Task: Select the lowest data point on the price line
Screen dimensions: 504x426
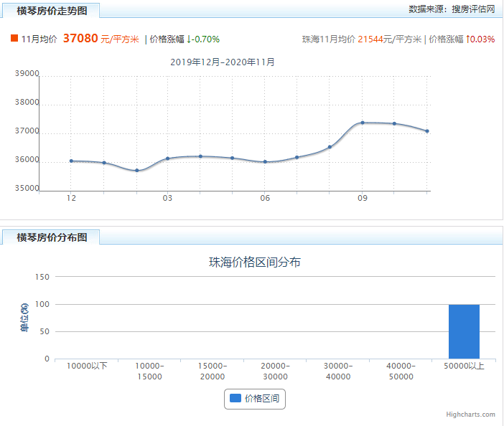Action: [x=137, y=171]
